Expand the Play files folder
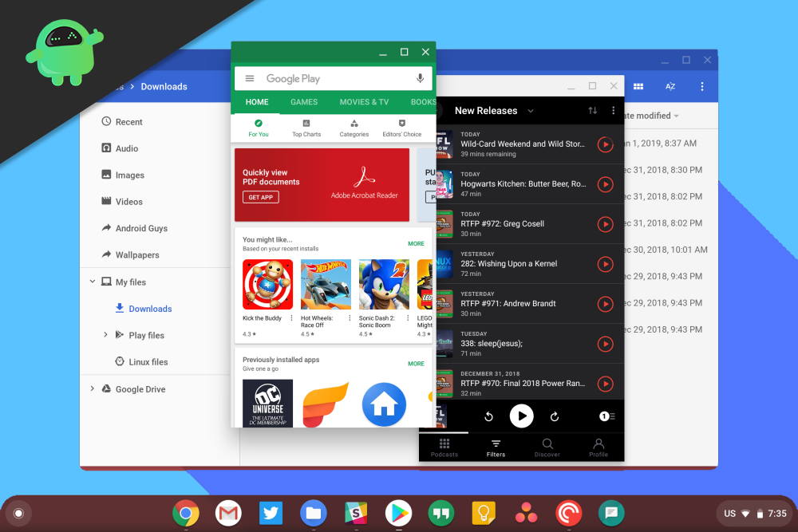The height and width of the screenshot is (532, 798). point(105,335)
